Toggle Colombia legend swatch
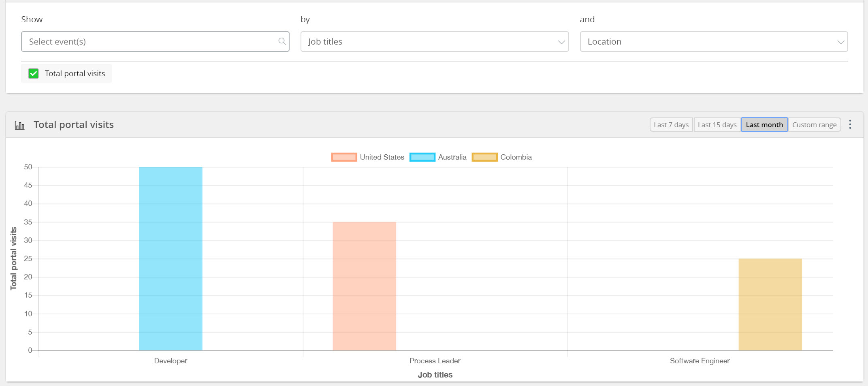 (484, 157)
